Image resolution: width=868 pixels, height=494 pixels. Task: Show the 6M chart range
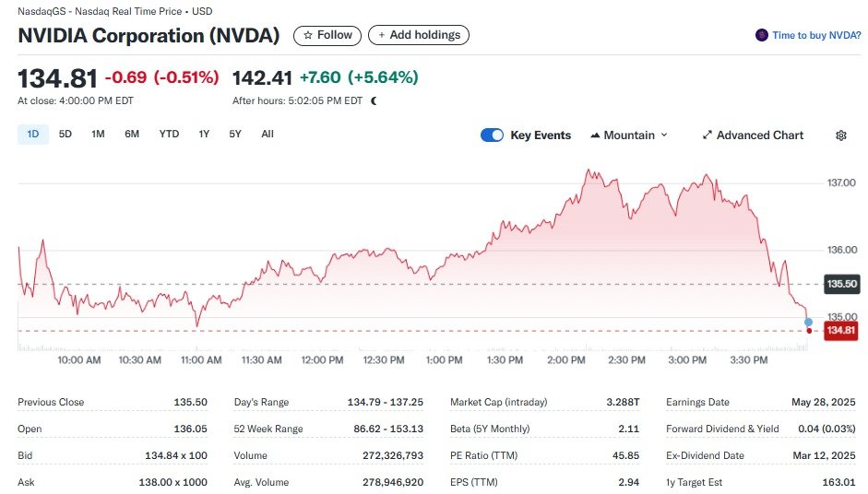[x=132, y=135]
